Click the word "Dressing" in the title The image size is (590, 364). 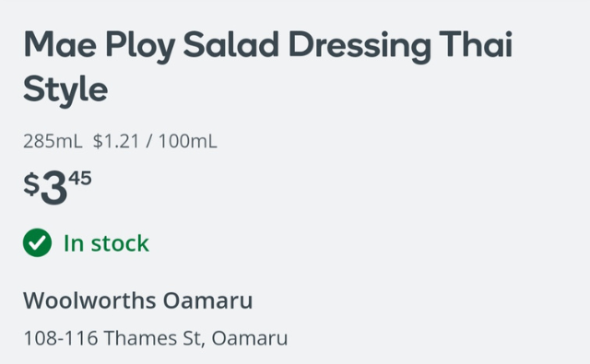coord(360,47)
